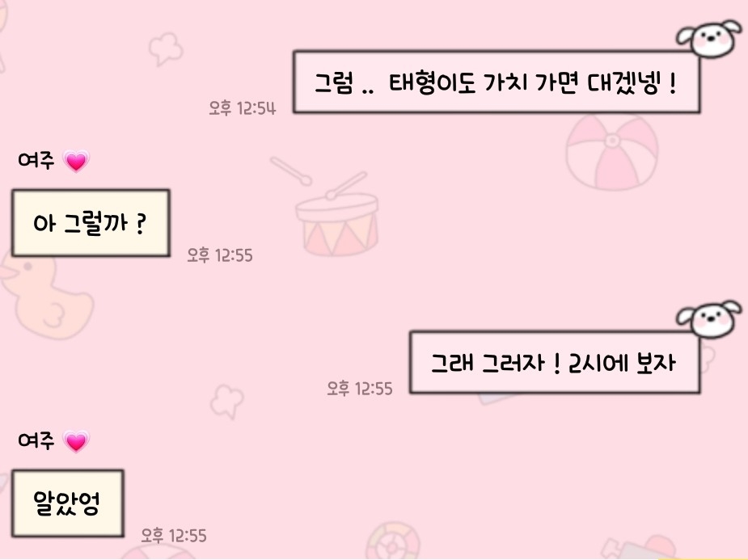Image resolution: width=748 pixels, height=560 pixels.
Task: Select the '아 그럴까 ?' message bubble
Action: 91,223
